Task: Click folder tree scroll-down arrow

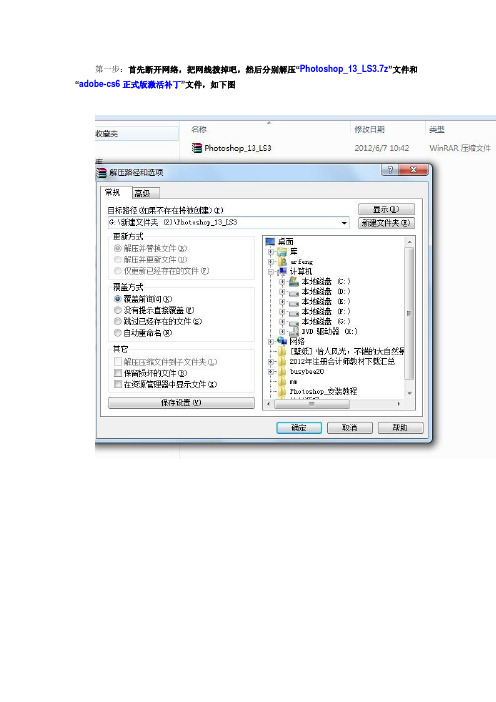Action: pos(409,393)
